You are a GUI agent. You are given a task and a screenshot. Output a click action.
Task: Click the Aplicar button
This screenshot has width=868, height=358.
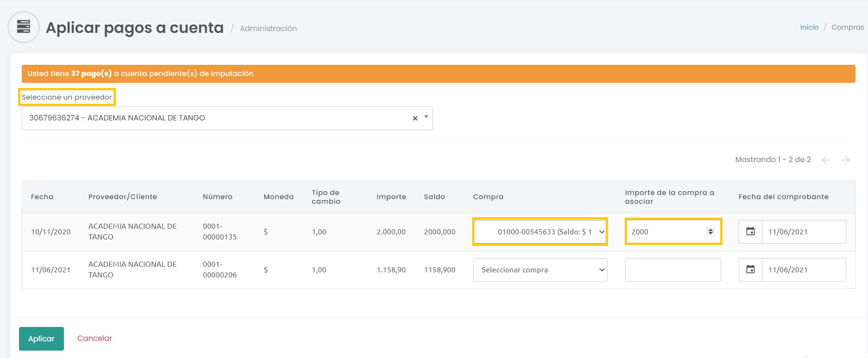coord(41,339)
